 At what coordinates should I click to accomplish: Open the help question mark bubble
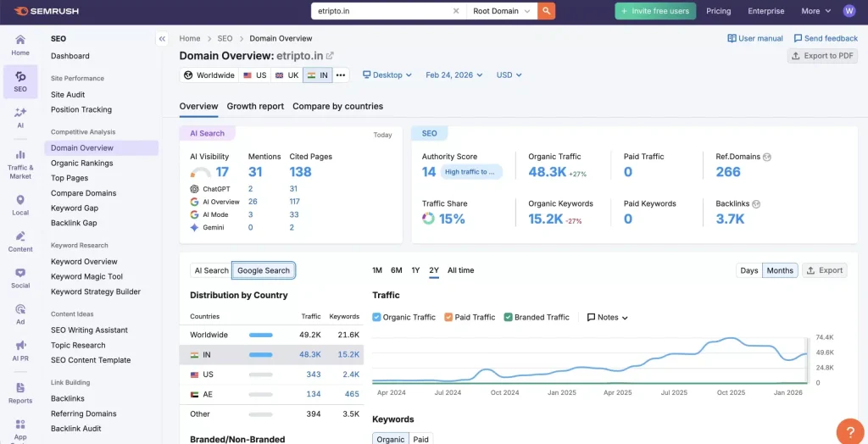pos(850,432)
